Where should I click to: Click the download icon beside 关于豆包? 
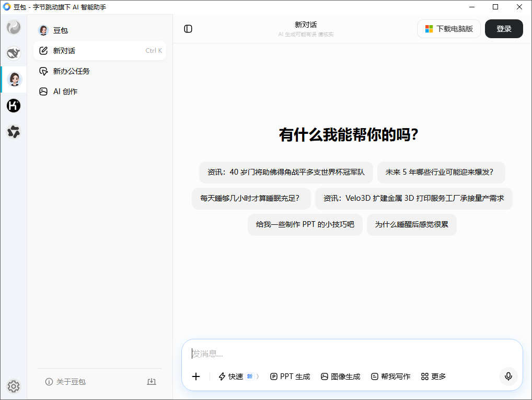(x=152, y=382)
